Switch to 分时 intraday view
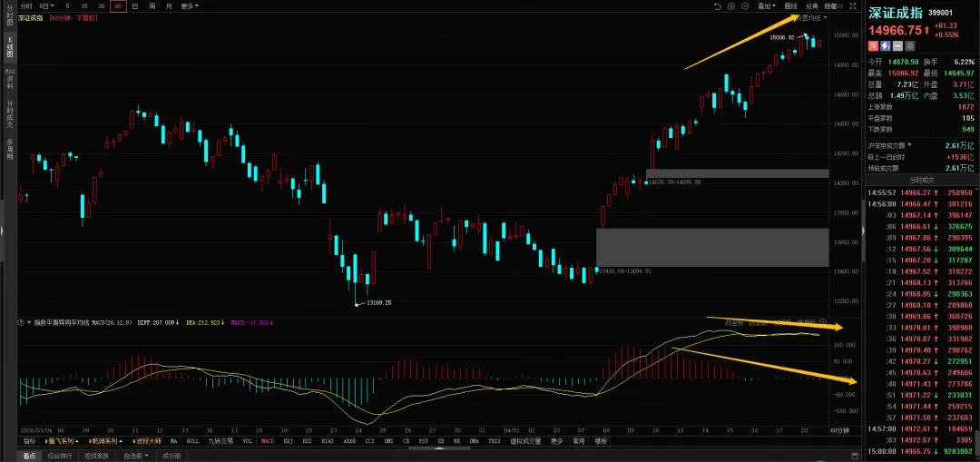Screen dimensions: 980x462 25,5
